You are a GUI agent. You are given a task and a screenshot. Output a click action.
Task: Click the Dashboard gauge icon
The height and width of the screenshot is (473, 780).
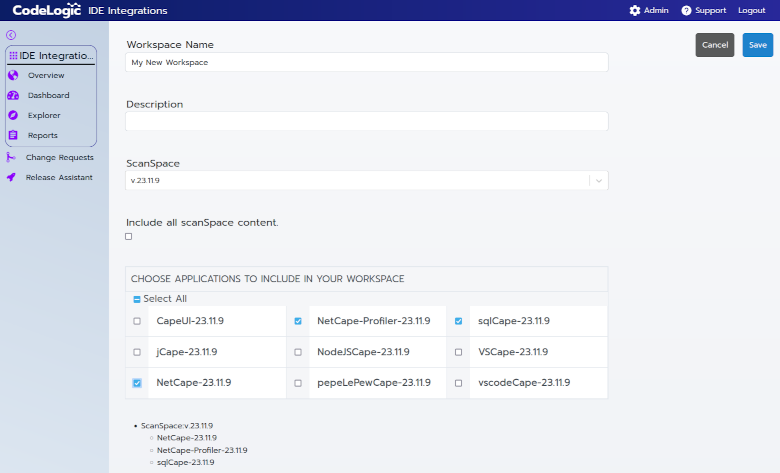[13, 95]
